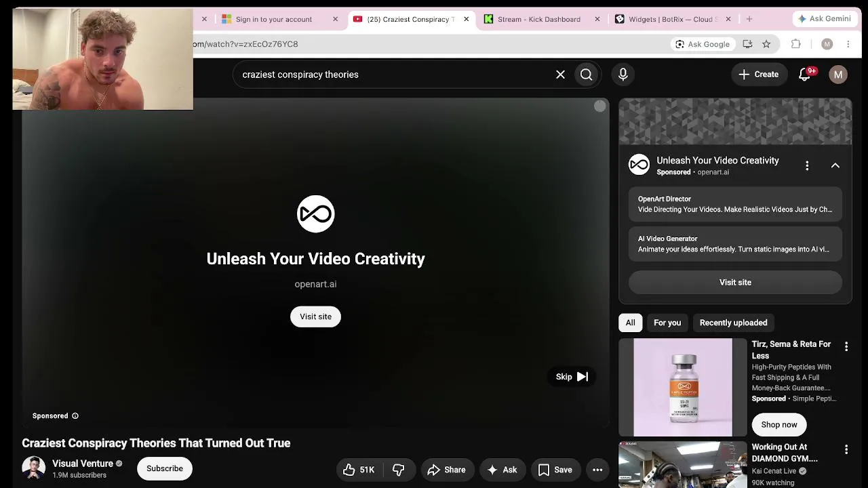
Task: Select the All filter chip
Action: pos(631,323)
